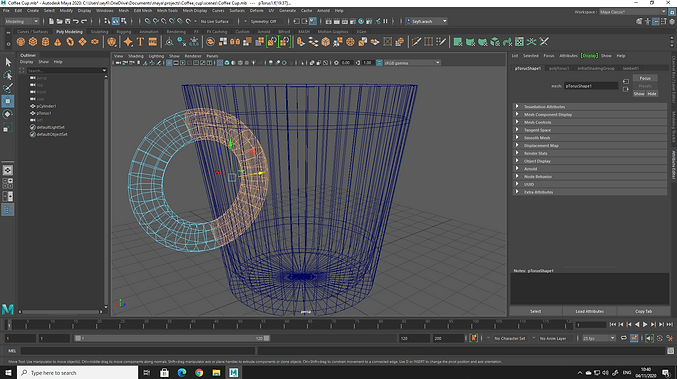Click the Copy Tab button
This screenshot has height=379, width=677.
(x=643, y=311)
